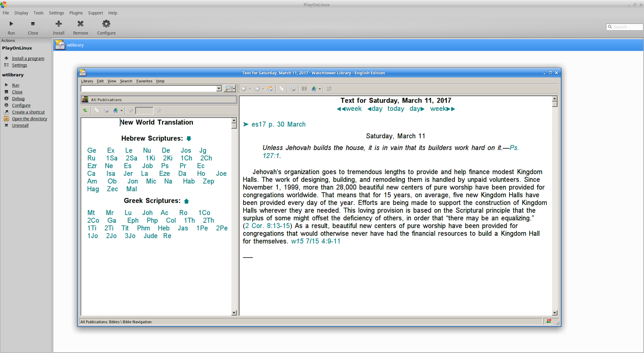The width and height of the screenshot is (644, 353).
Task: Click the green down arrow beside Hebrew Scriptures
Action: 189,139
